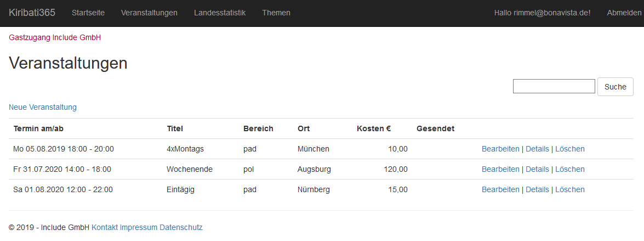The height and width of the screenshot is (241, 644).
Task: View Details of the 4xMontags event
Action: coord(537,149)
